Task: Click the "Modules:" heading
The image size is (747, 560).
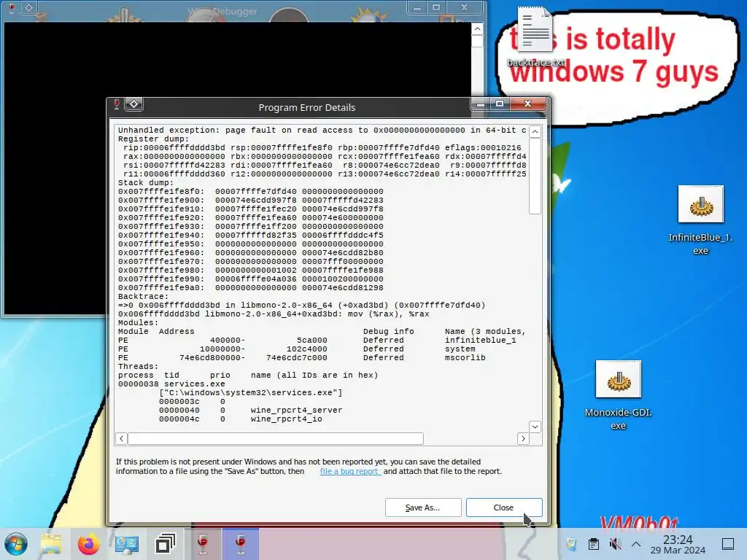Action: [x=138, y=323]
